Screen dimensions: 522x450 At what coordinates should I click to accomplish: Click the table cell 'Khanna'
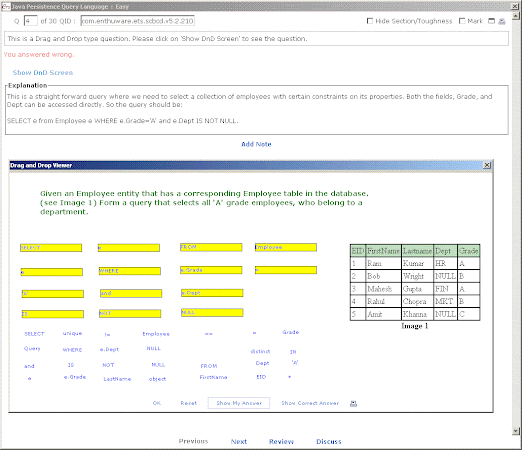pyautogui.click(x=417, y=314)
